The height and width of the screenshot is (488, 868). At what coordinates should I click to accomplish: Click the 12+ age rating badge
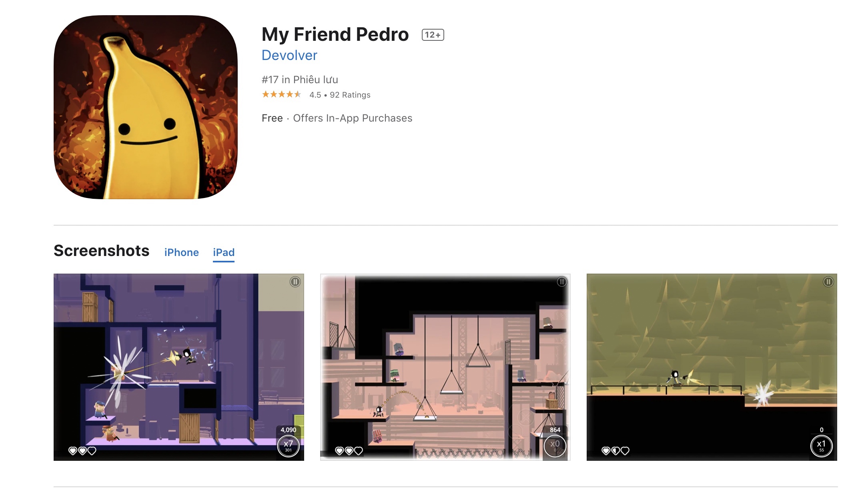(433, 35)
